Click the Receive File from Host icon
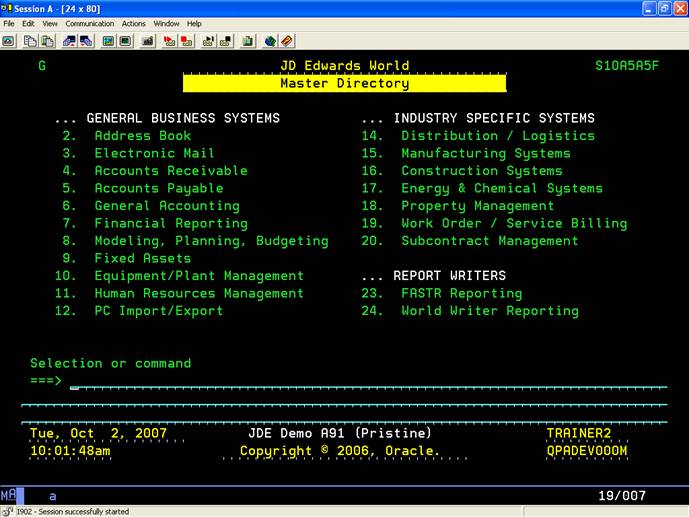The height and width of the screenshot is (517, 689). [86, 41]
